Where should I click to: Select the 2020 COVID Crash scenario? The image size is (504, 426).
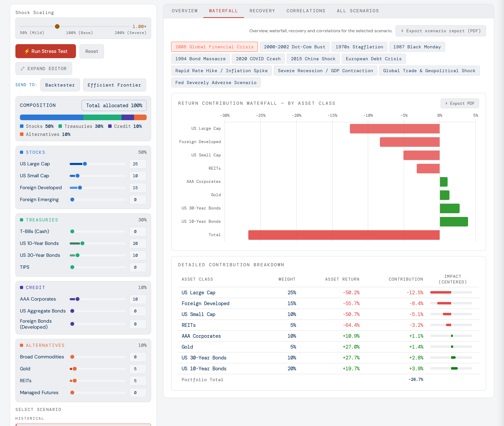point(258,59)
